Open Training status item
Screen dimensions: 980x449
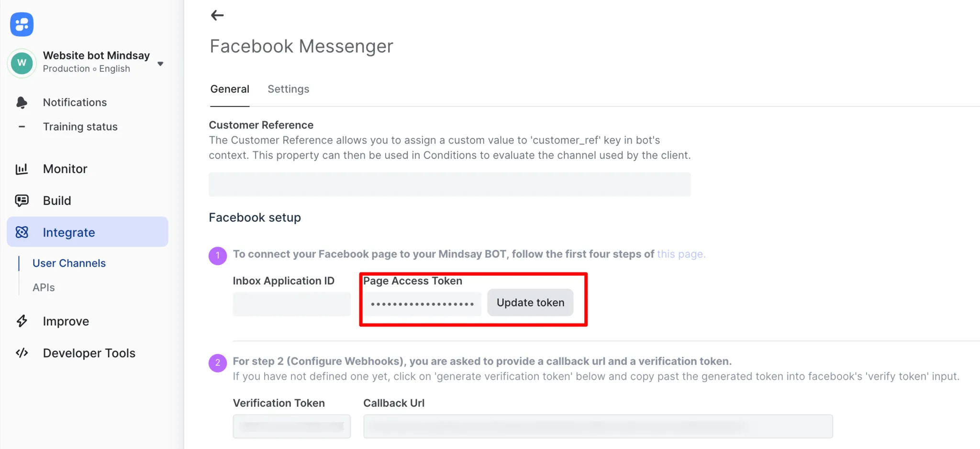(x=80, y=127)
